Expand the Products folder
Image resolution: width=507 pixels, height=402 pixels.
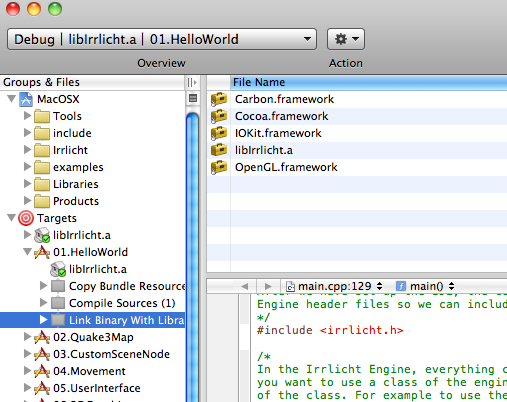tap(27, 201)
